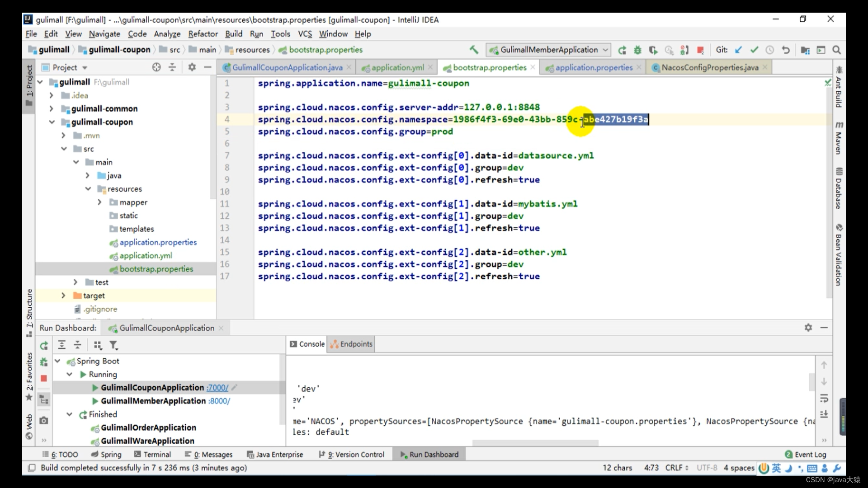868x488 pixels.
Task: Click the soft-wrap icon in console
Action: [824, 399]
